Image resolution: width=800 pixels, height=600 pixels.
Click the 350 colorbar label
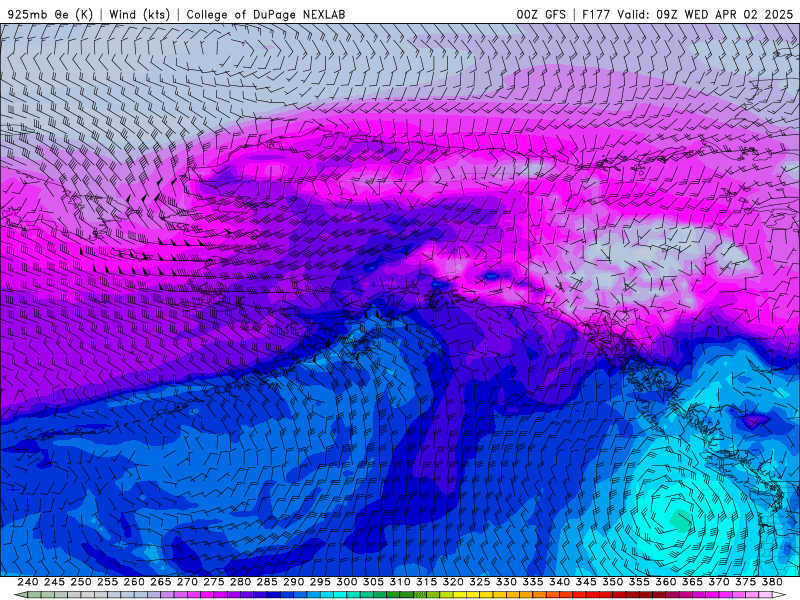[x=612, y=582]
